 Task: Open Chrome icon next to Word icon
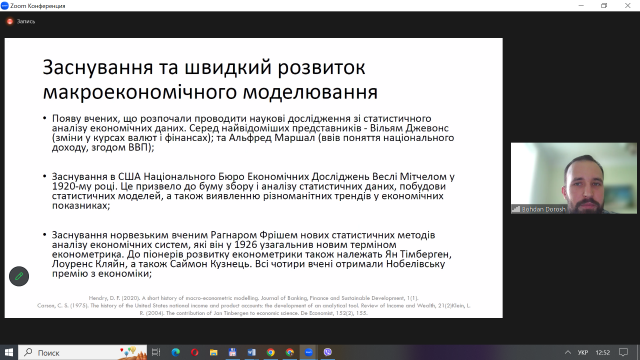coord(271,352)
